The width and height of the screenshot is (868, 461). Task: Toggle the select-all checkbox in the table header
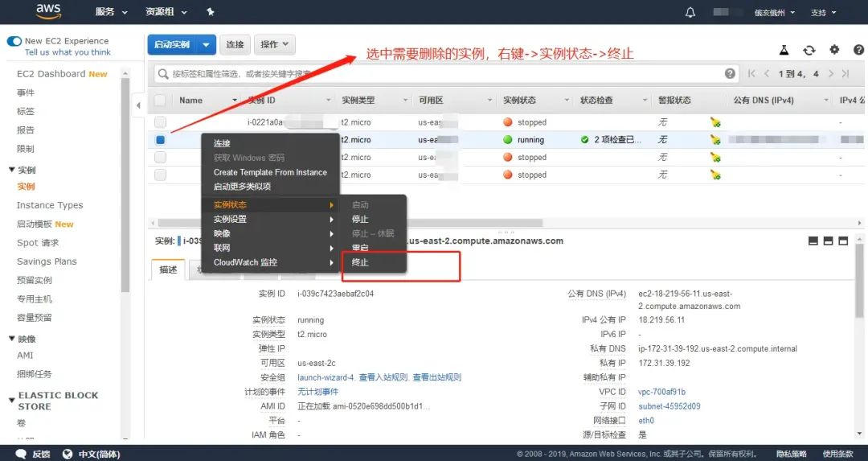click(x=160, y=101)
